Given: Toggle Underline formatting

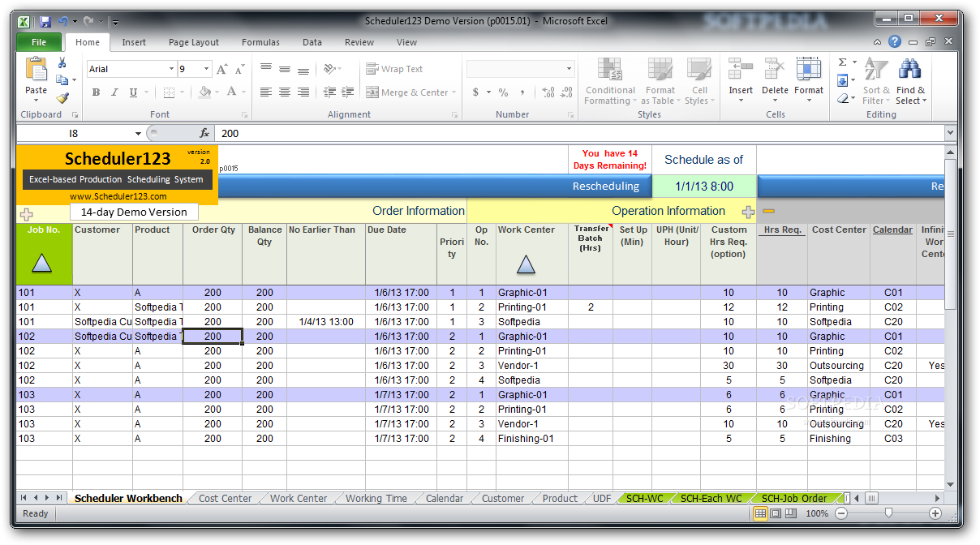Looking at the screenshot, I should (133, 92).
